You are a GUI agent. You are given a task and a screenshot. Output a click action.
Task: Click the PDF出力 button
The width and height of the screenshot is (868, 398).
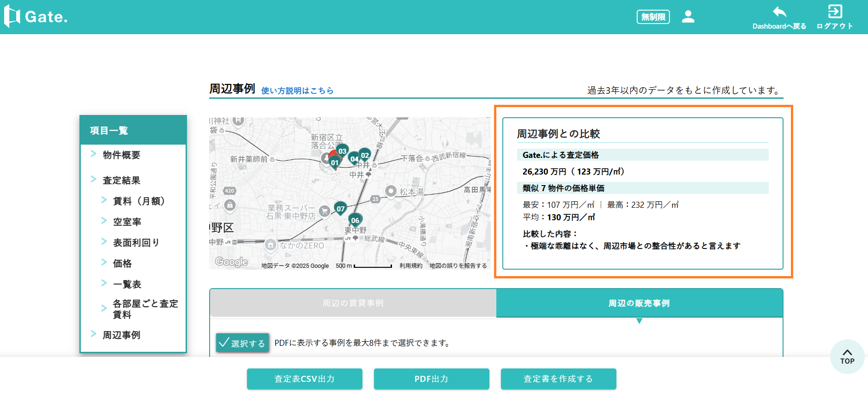tap(431, 379)
